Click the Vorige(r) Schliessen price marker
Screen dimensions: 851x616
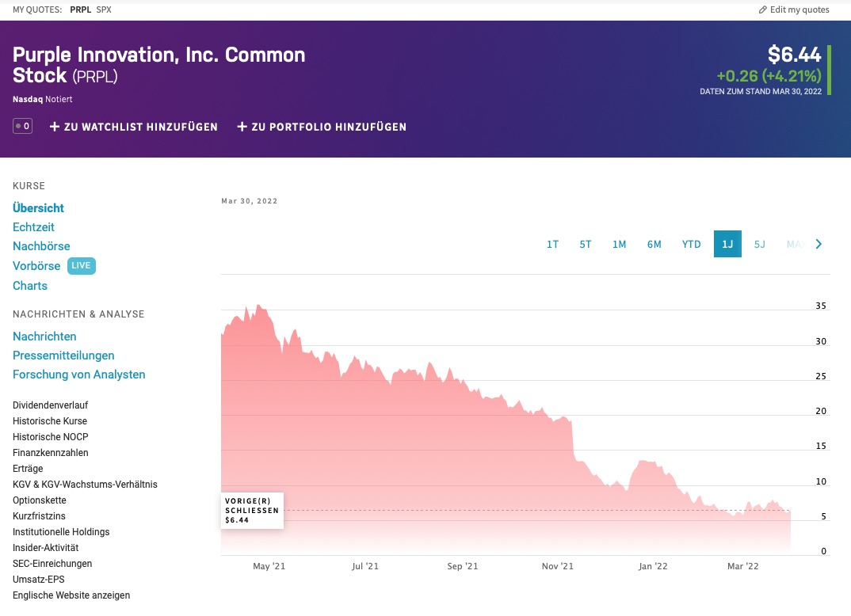pos(252,511)
